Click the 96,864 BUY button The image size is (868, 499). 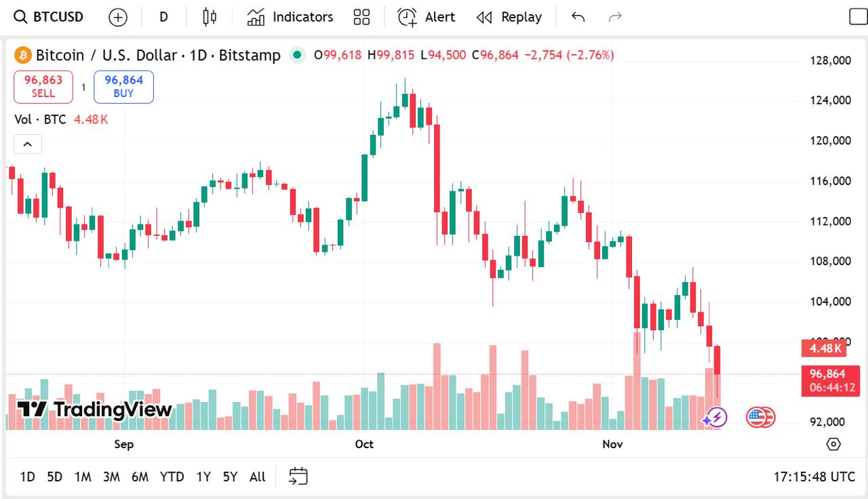pos(123,86)
